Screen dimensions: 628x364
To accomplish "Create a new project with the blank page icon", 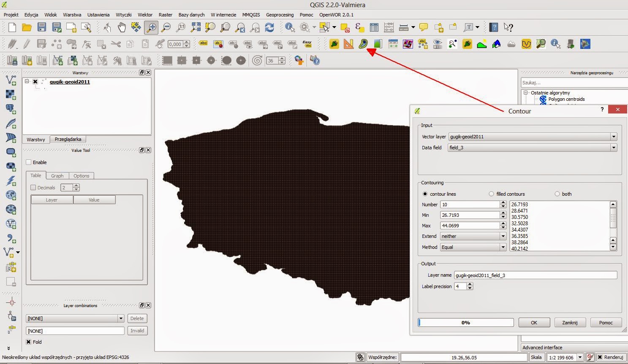I will pyautogui.click(x=12, y=27).
